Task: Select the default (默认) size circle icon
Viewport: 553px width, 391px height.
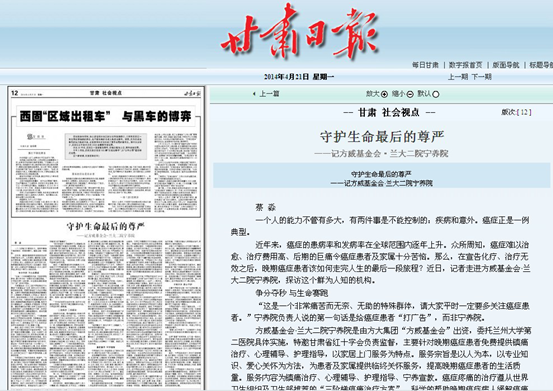Action: (x=436, y=94)
